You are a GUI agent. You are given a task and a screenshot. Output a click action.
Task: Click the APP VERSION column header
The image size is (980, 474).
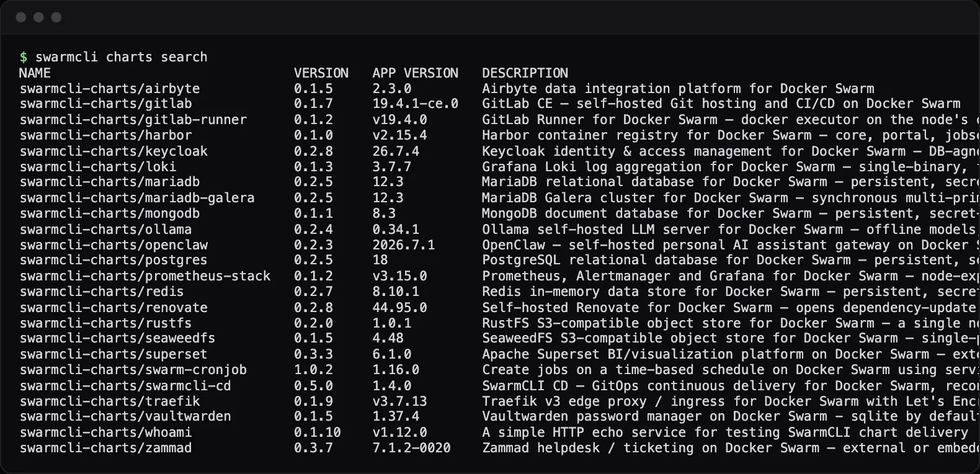coord(415,73)
